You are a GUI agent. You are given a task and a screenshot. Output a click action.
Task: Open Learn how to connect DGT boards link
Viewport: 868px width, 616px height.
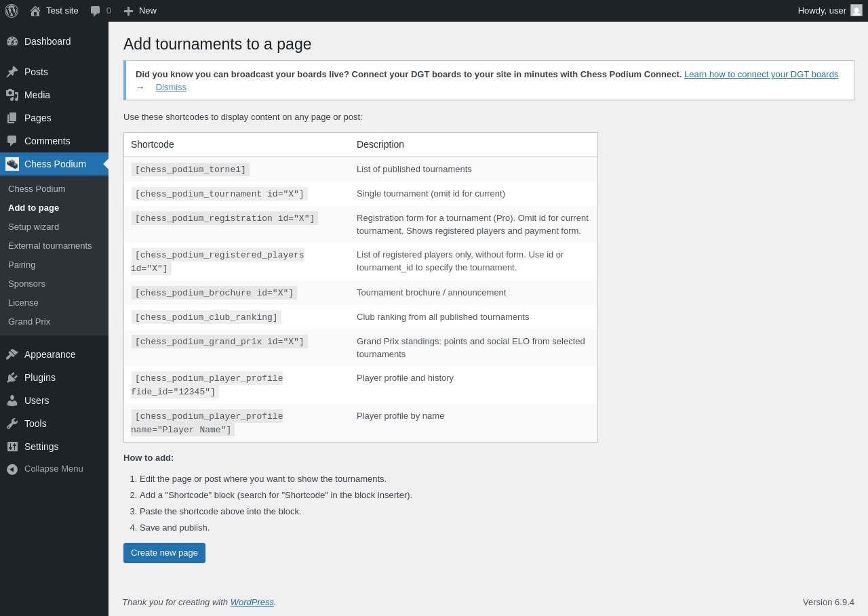click(x=761, y=75)
